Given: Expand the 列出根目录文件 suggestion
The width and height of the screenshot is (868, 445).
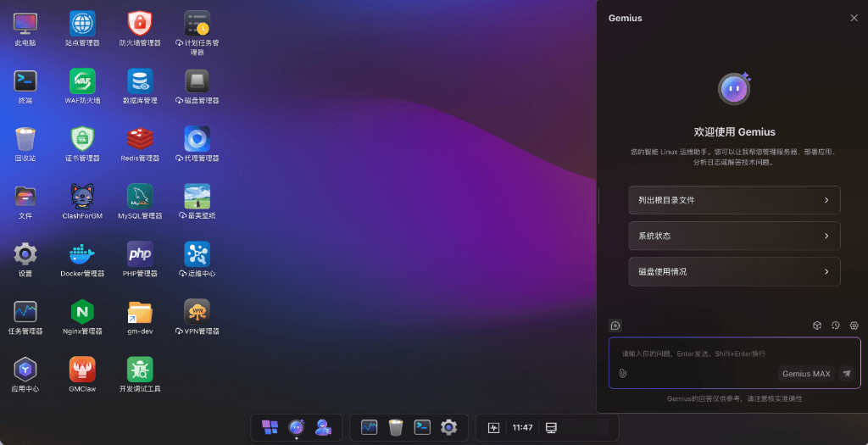Looking at the screenshot, I should point(735,200).
